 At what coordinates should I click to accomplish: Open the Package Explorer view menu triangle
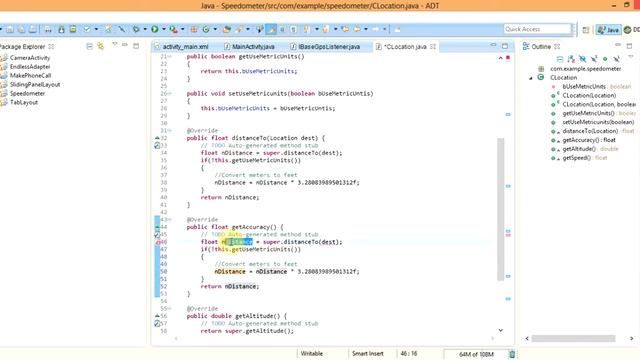[115, 44]
